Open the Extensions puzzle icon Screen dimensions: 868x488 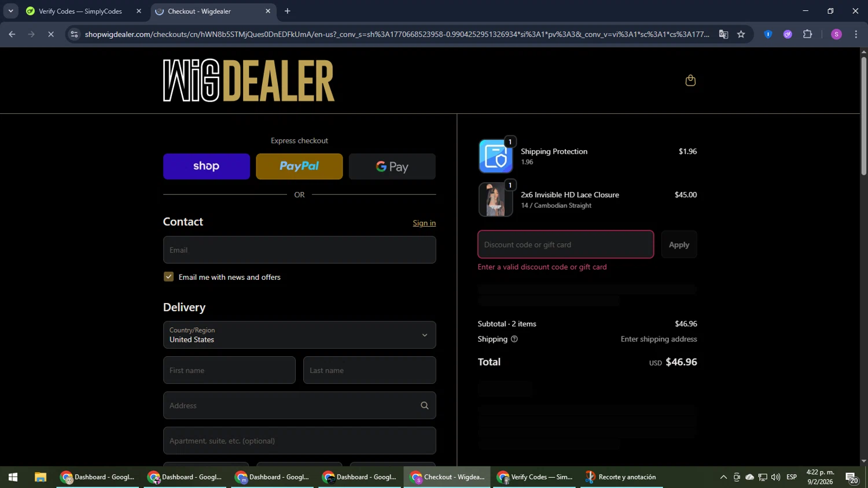point(807,34)
